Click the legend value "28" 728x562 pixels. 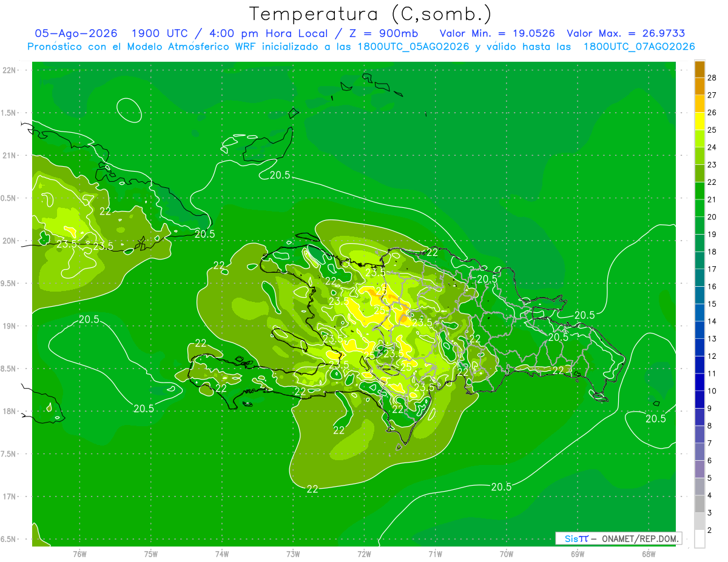712,78
